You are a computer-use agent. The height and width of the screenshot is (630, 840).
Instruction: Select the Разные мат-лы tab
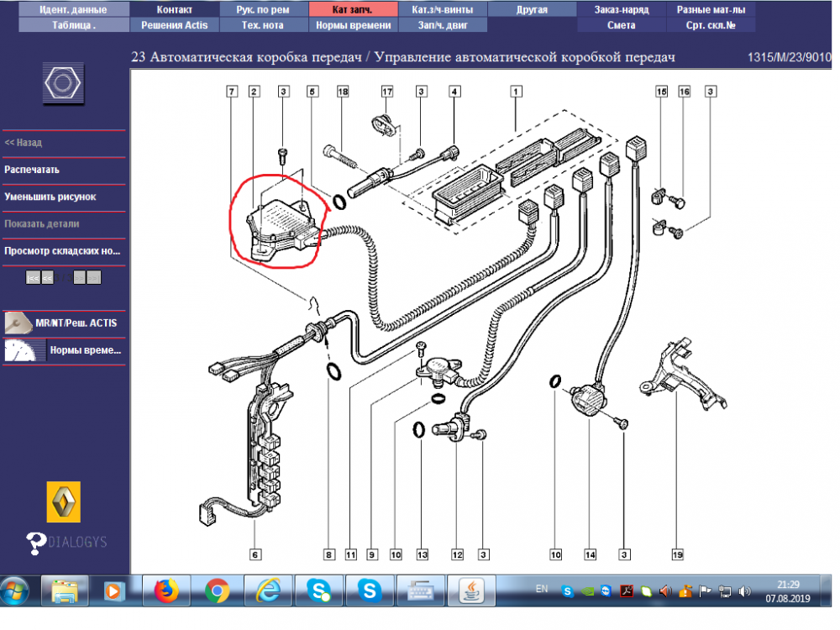[x=711, y=9]
